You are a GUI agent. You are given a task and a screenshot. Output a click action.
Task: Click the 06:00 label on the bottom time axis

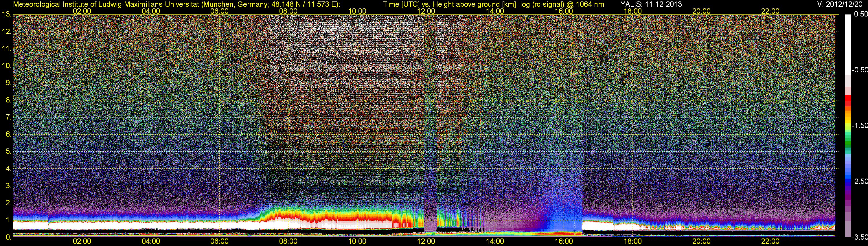pos(219,241)
